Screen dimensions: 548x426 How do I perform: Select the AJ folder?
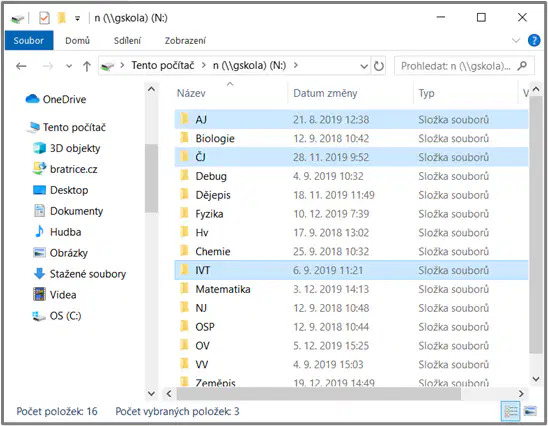coord(351,120)
